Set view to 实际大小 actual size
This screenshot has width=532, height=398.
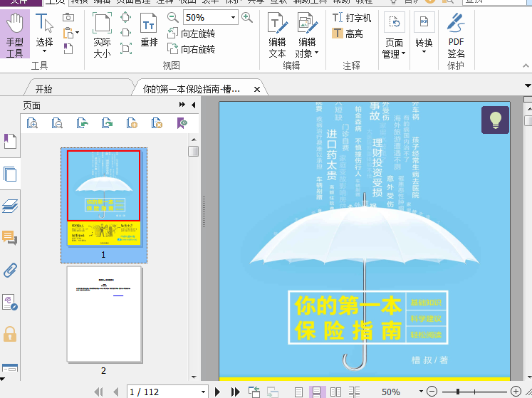tap(102, 35)
